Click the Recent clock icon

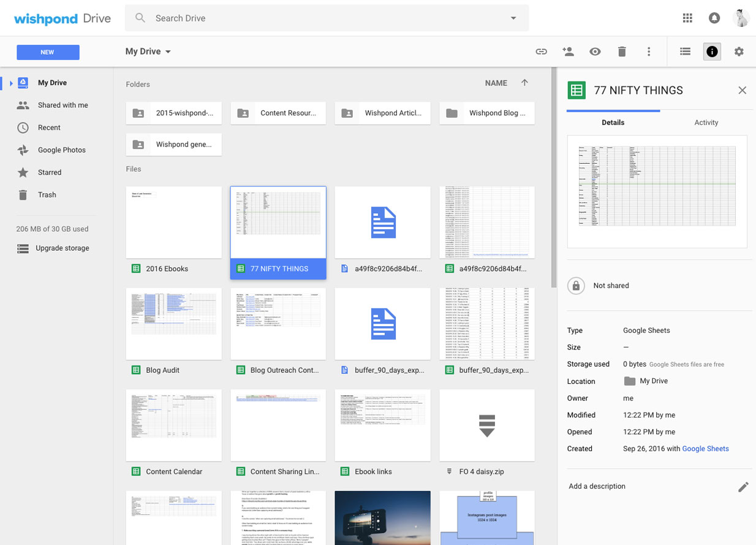point(23,128)
